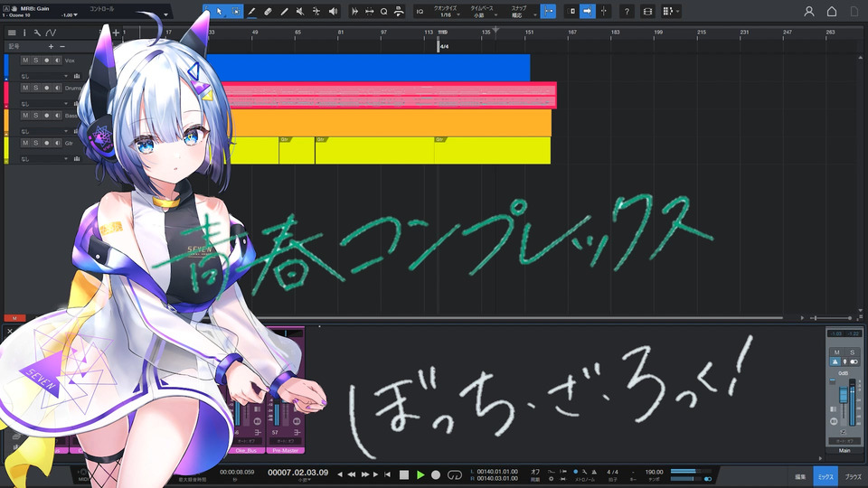Toggle monitor on the Bass track
The height and width of the screenshot is (488, 868).
tap(58, 116)
